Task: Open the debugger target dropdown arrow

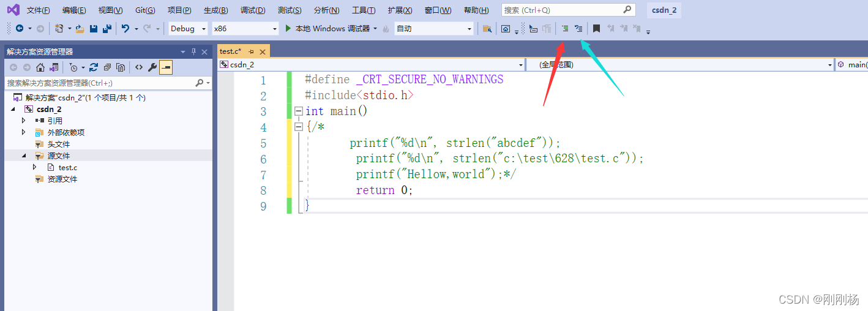Action: point(375,28)
